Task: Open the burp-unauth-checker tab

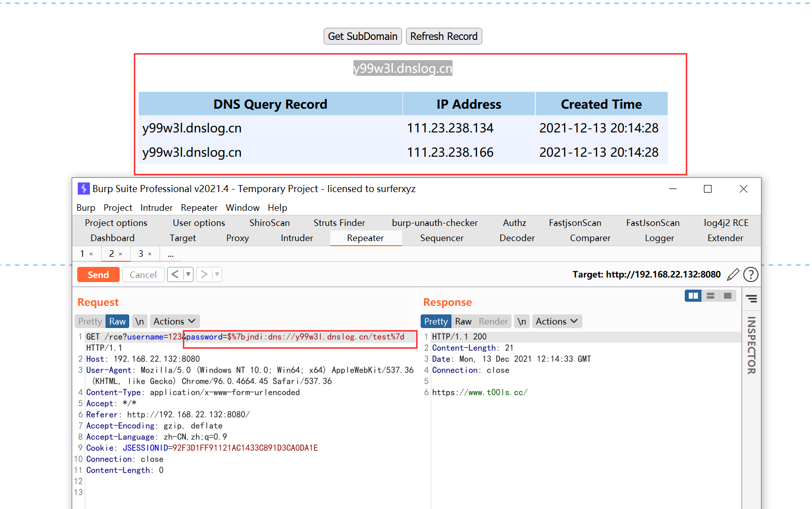Action: click(x=435, y=223)
